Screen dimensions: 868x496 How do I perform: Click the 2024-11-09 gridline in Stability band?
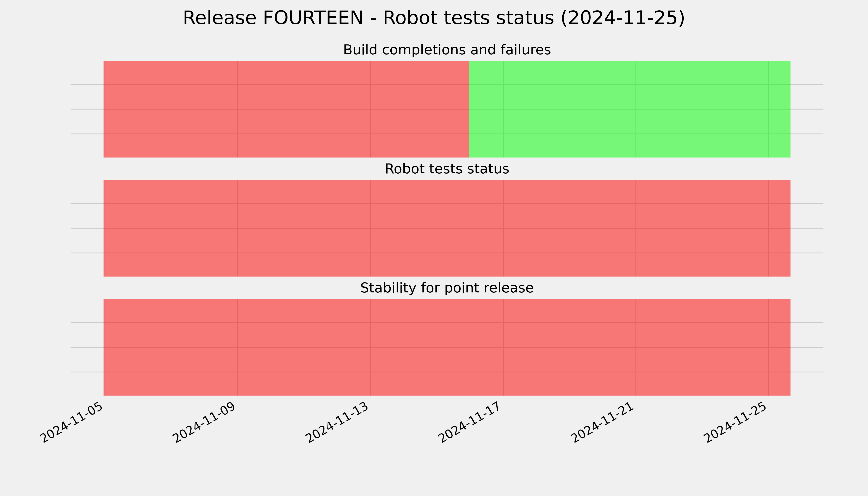(237, 347)
